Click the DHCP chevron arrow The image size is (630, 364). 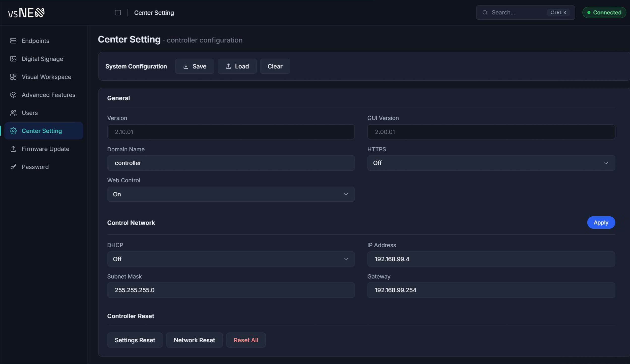[346, 259]
